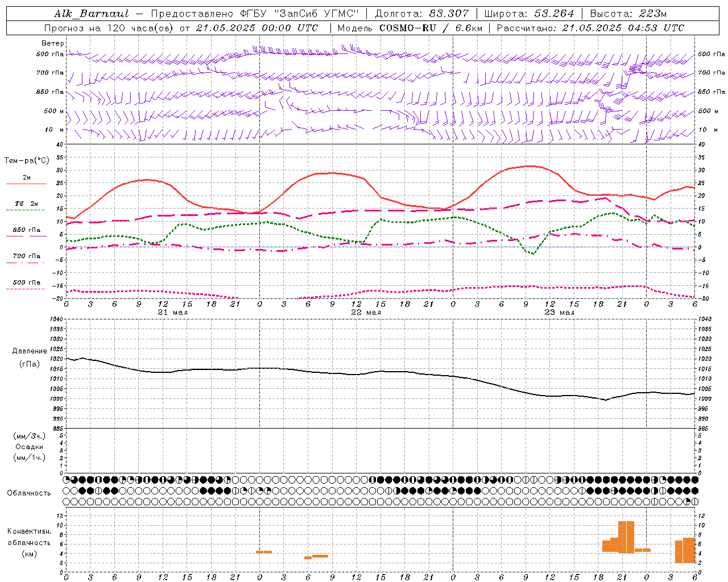The image size is (728, 582).
Task: Click the 'Td 2м' dew point legend label
Action: coord(27,203)
